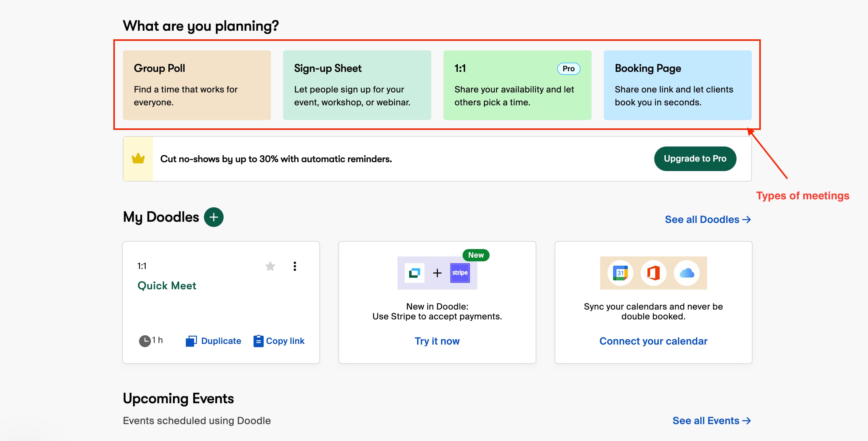
Task: Click the arrow next to See all Doodles
Action: pos(747,220)
